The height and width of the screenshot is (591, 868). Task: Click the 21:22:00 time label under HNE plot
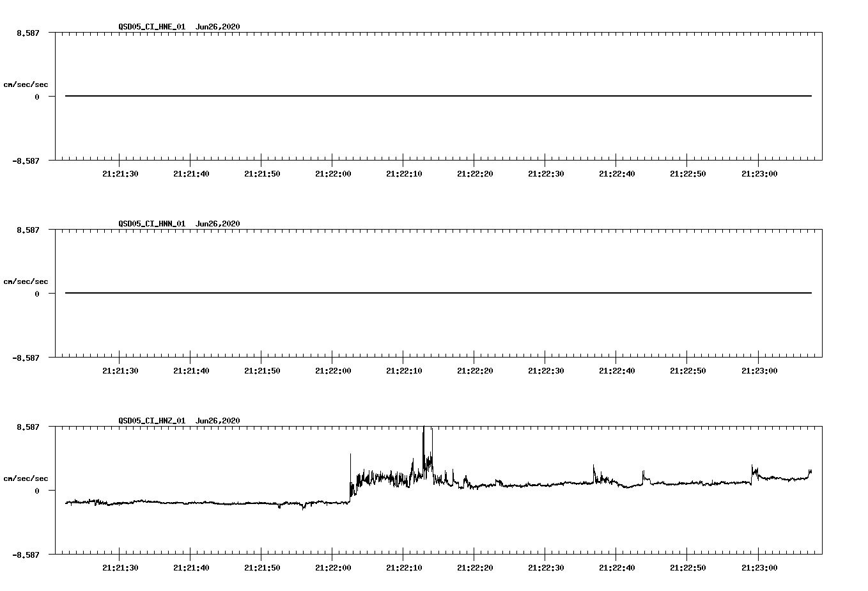[x=332, y=174]
